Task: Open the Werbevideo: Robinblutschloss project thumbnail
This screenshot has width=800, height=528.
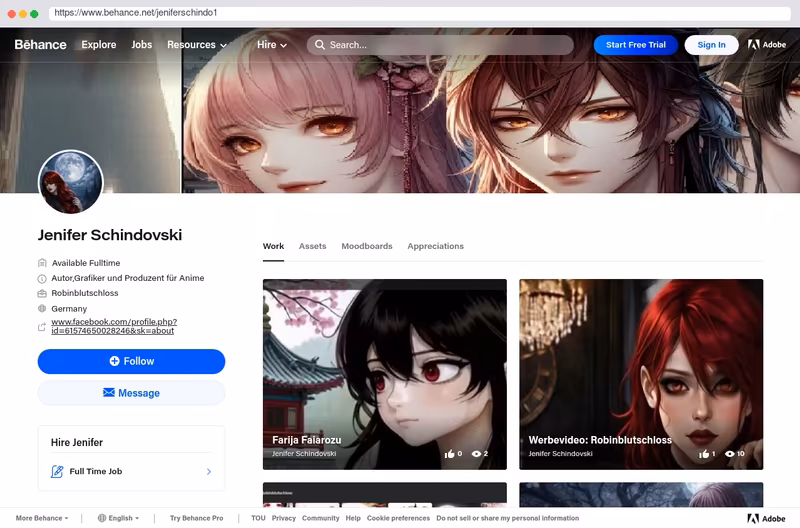Action: point(641,374)
